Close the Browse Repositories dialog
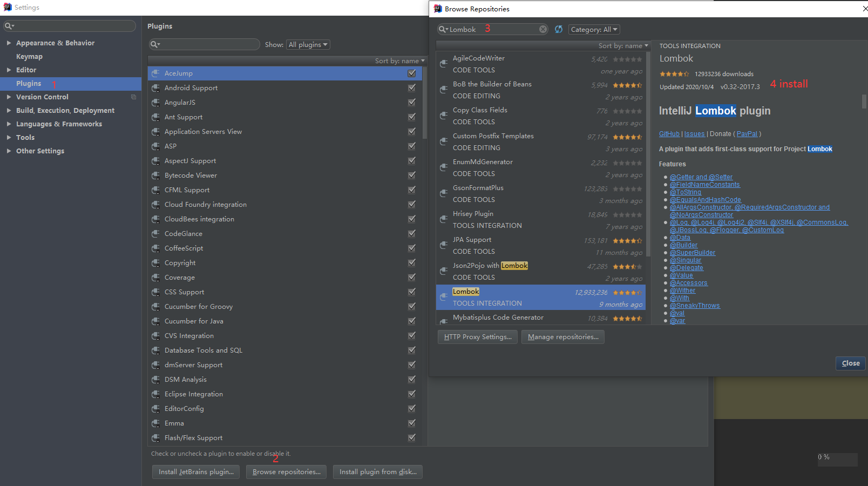Image resolution: width=868 pixels, height=486 pixels. click(x=851, y=363)
